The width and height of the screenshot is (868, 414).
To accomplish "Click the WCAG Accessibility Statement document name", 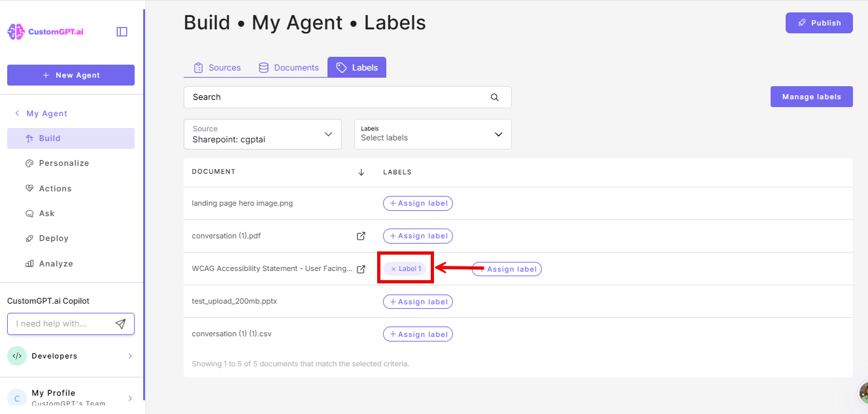I will pos(272,268).
